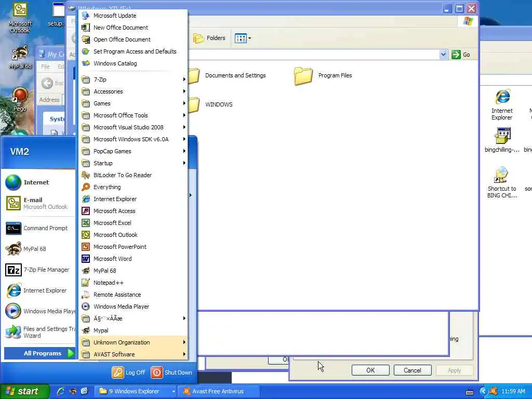
Task: Toggle the Folders pane button
Action: [209, 38]
